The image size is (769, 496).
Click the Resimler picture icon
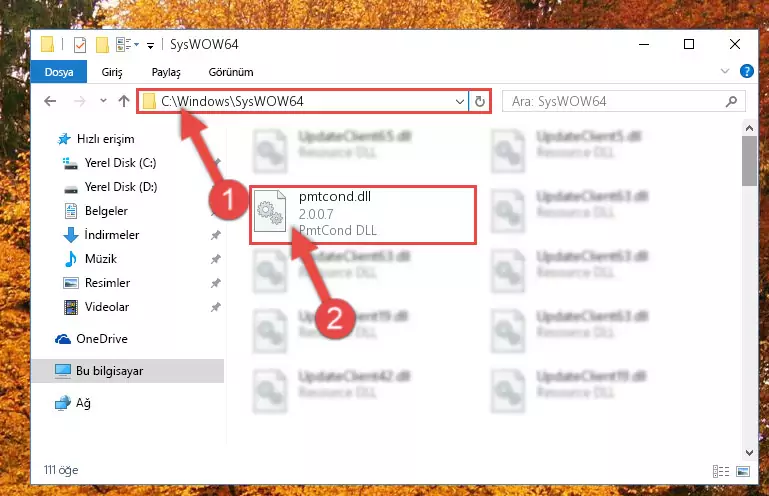(x=71, y=283)
